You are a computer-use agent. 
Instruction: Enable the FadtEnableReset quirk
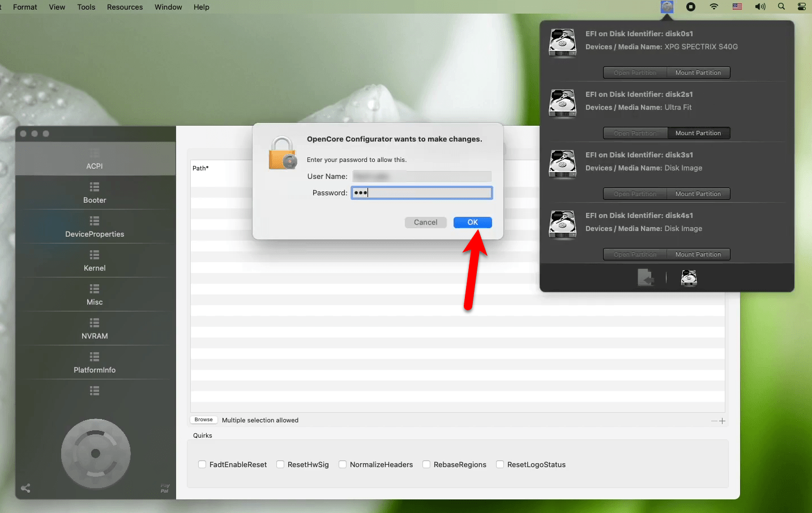pos(202,464)
